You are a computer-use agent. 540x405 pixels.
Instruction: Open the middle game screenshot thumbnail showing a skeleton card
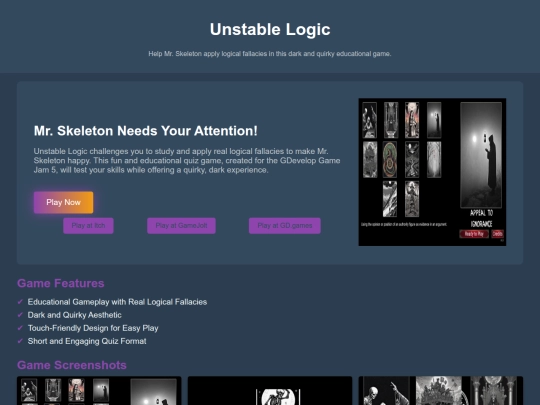pos(270,391)
